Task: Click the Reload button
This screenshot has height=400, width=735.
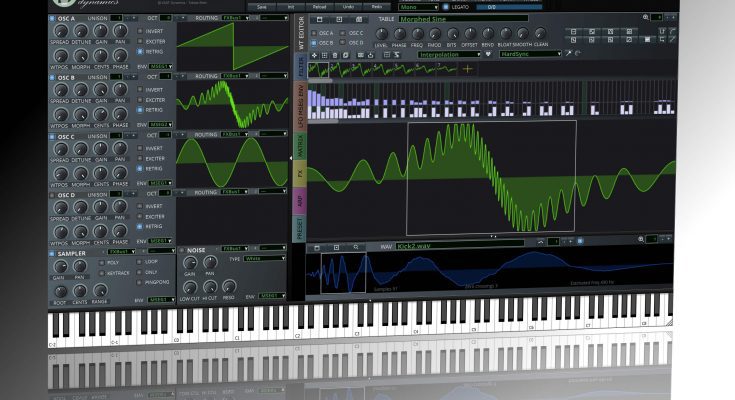Action: [318, 7]
